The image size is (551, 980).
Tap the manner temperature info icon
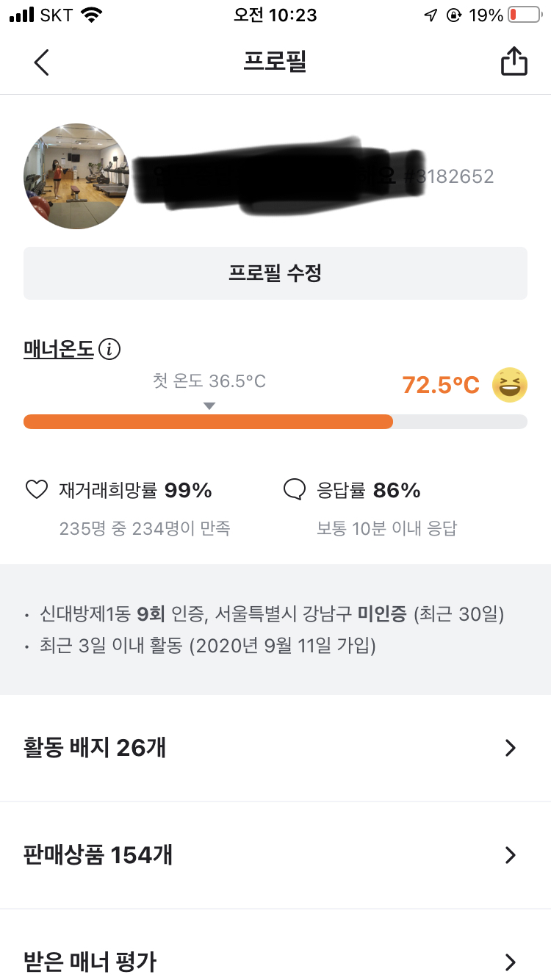[109, 350]
